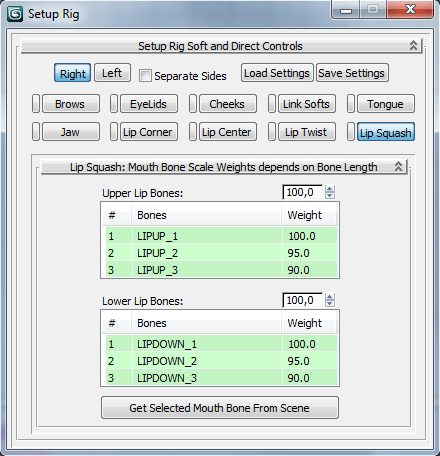
Task: Decrease Lower Lip Bones spinner value
Action: pos(330,303)
